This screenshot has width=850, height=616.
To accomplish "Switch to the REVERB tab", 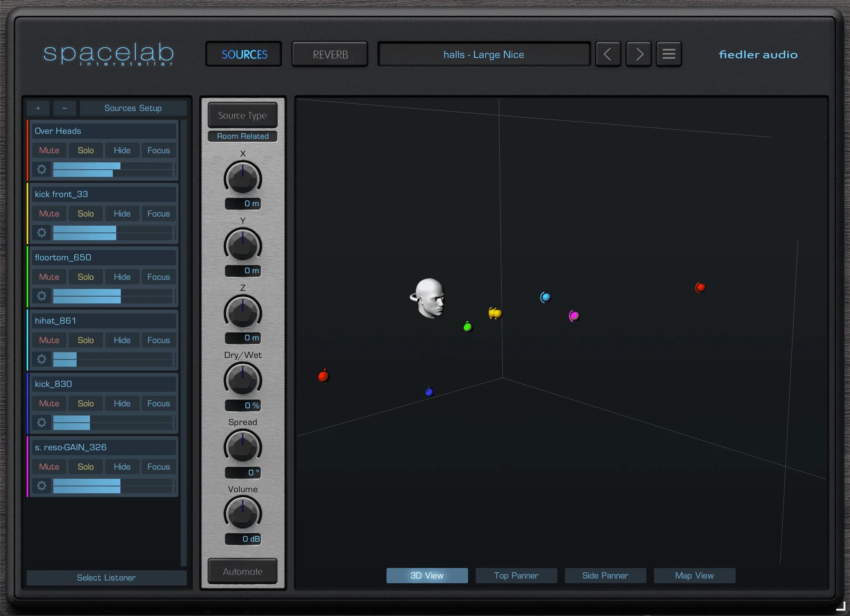I will 329,54.
